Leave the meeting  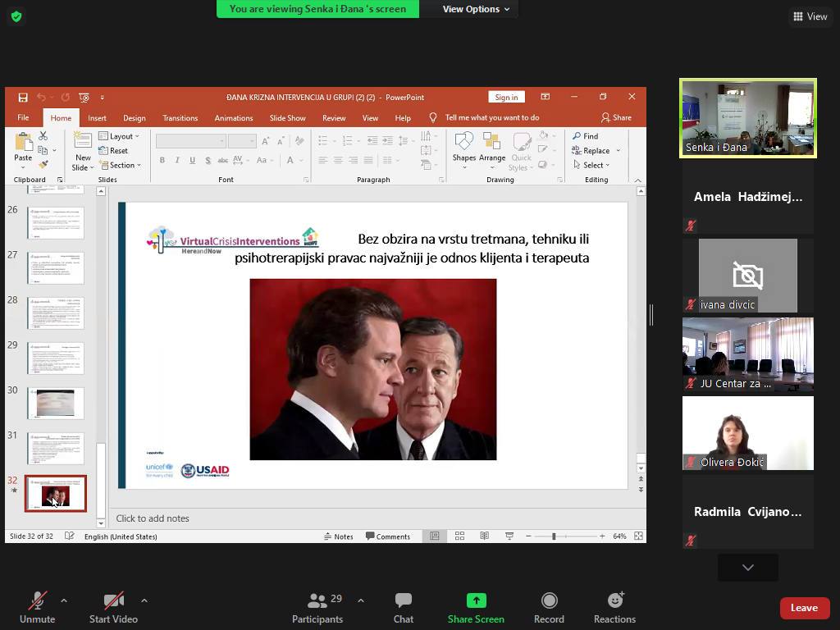pos(804,608)
